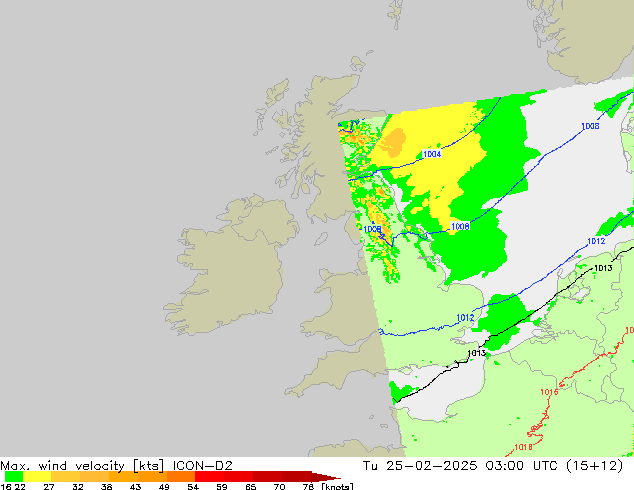Click the '43' legend tick value

pos(135,486)
